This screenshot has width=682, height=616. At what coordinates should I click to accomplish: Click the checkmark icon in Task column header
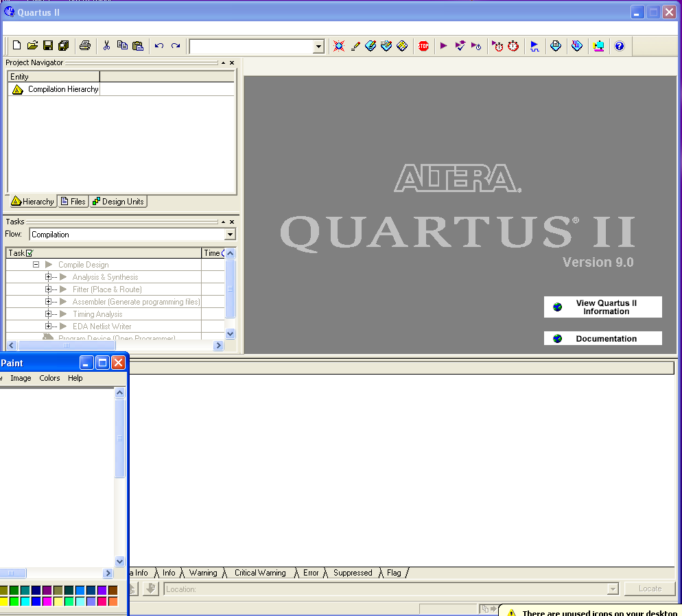click(x=30, y=253)
